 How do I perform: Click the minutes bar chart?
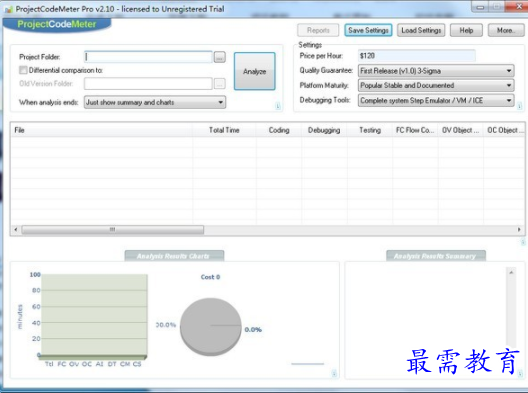[x=93, y=317]
